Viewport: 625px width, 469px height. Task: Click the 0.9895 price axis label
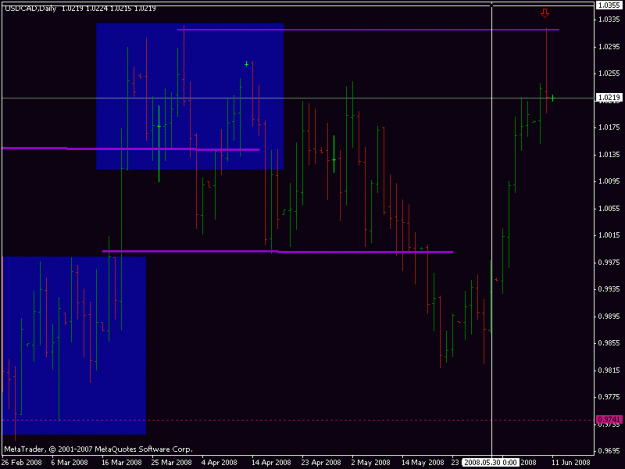(x=609, y=316)
